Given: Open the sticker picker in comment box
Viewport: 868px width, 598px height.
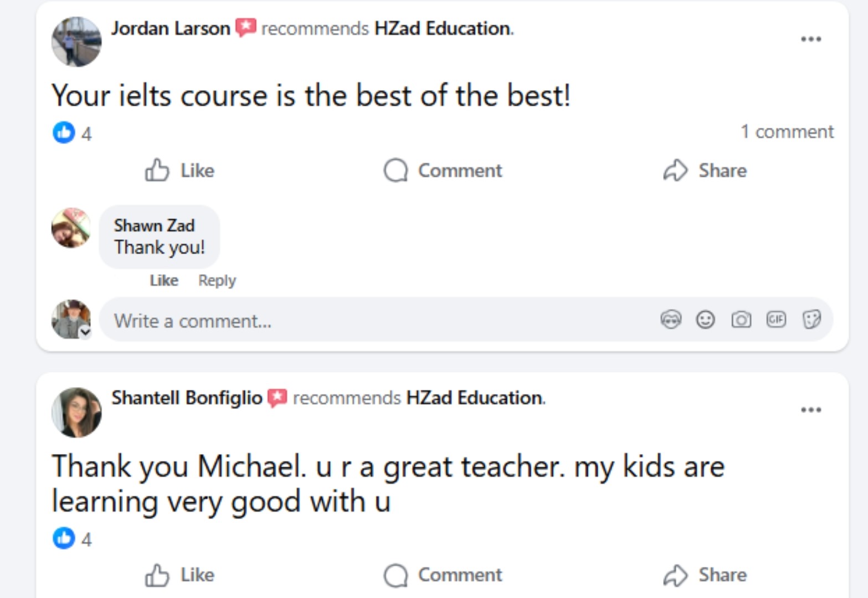Looking at the screenshot, I should [811, 319].
